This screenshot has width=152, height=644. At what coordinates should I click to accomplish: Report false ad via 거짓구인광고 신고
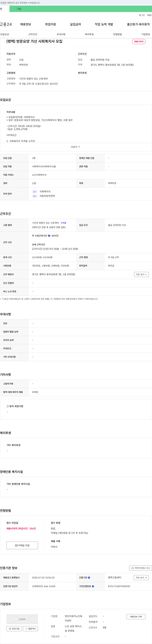[x=140, y=568]
